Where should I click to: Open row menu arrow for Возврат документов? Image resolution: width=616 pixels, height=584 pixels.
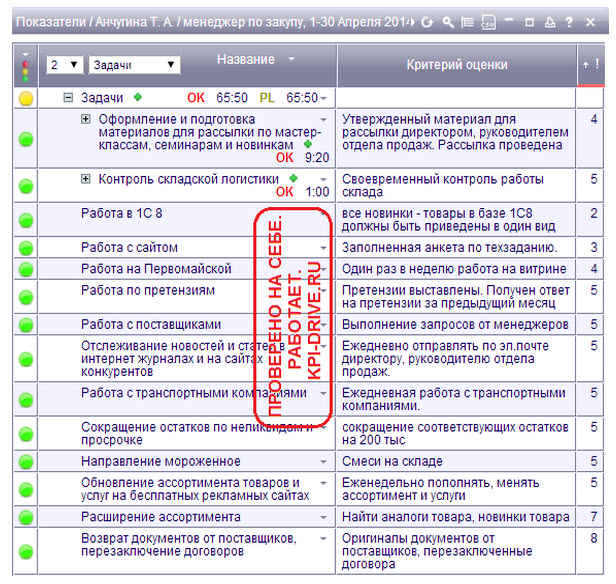click(x=323, y=538)
